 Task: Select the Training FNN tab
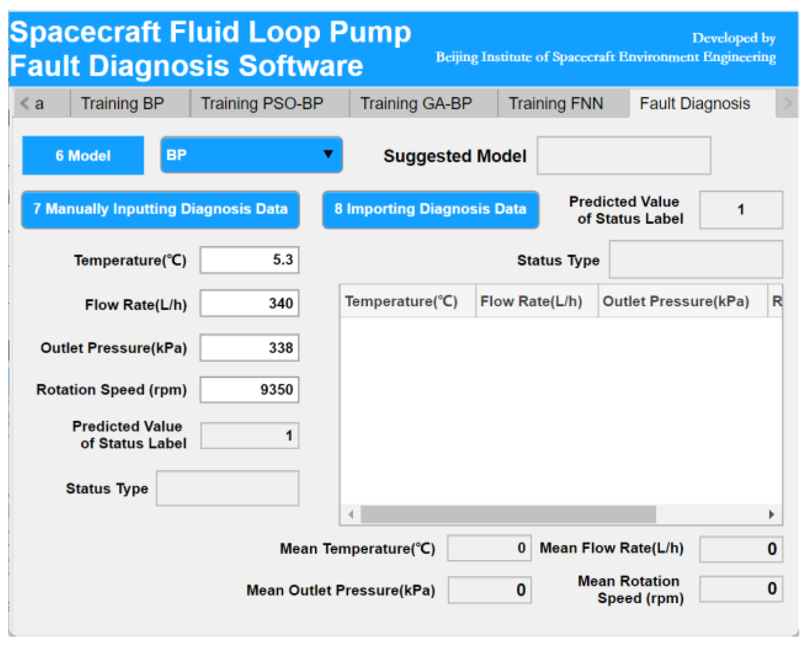click(556, 103)
